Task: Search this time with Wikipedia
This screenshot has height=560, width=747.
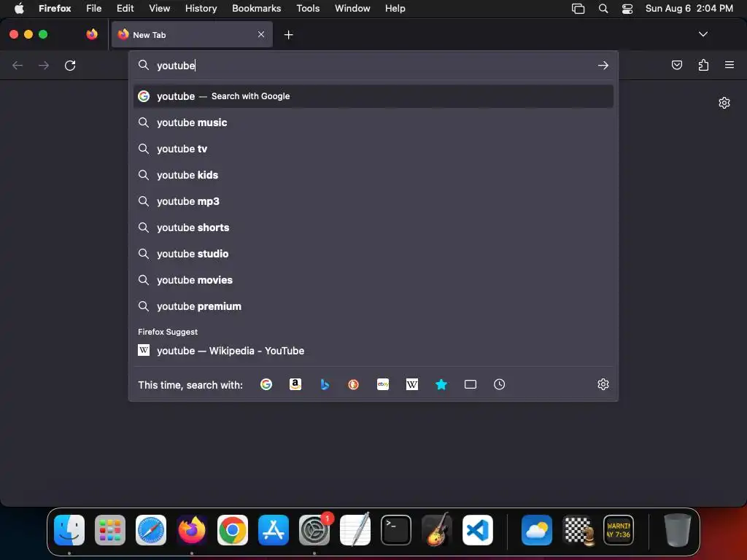Action: click(x=412, y=384)
